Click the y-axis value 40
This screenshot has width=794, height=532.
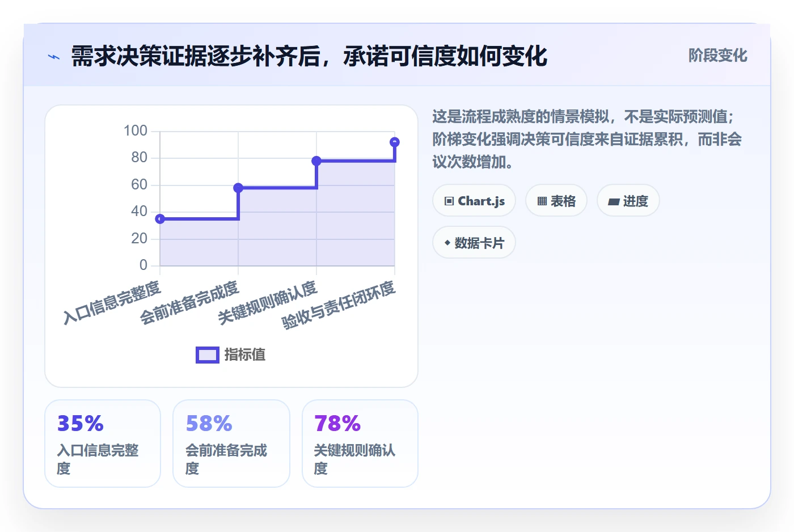(x=140, y=212)
